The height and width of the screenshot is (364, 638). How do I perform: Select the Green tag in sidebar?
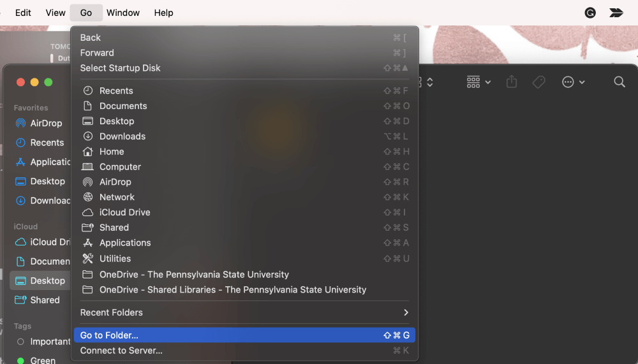[42, 360]
